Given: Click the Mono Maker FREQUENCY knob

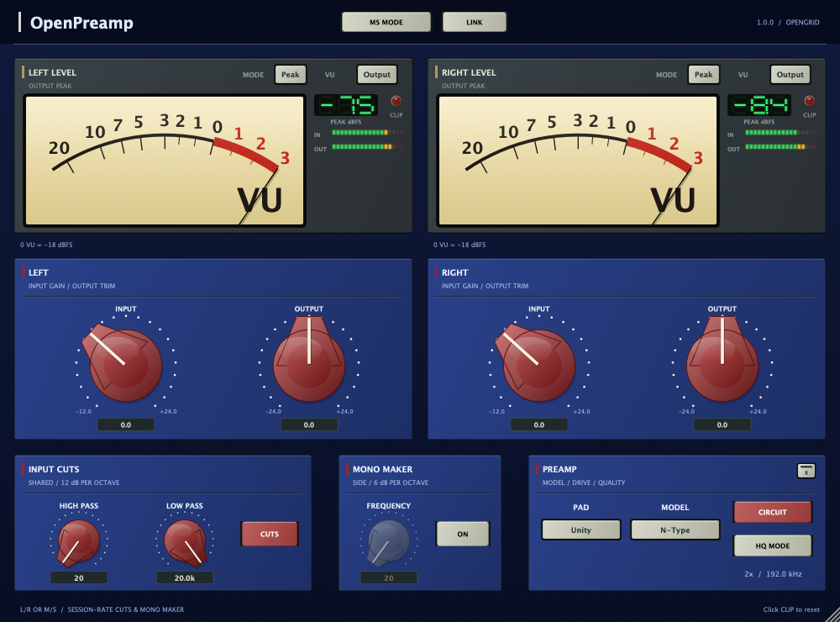Looking at the screenshot, I should click(x=388, y=541).
